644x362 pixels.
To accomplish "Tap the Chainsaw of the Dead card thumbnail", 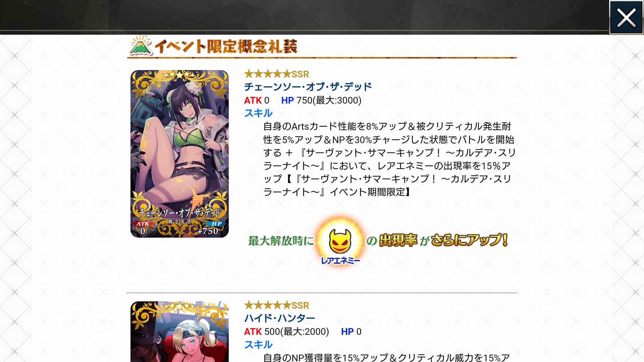I will (x=179, y=154).
